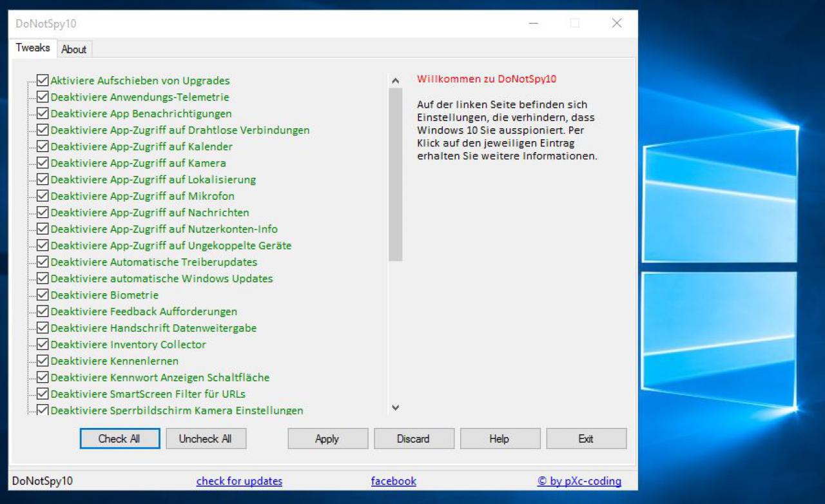Toggle Deaktiviere Biometrie checkbox

tap(43, 295)
